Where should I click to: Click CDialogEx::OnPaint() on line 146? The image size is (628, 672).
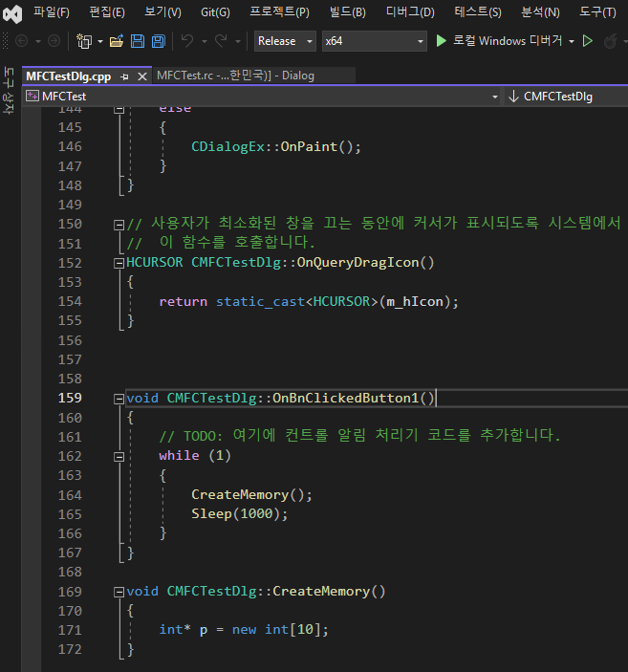(x=276, y=147)
